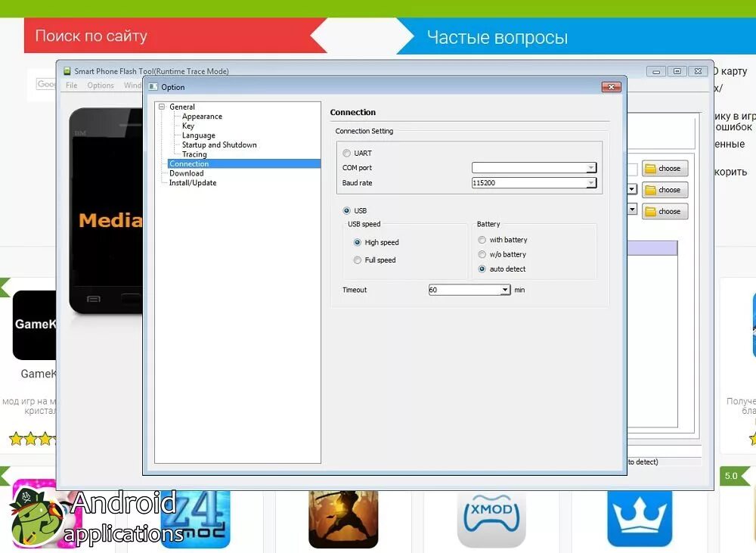756x553 pixels.
Task: Select Tracing in the options tree
Action: click(194, 154)
